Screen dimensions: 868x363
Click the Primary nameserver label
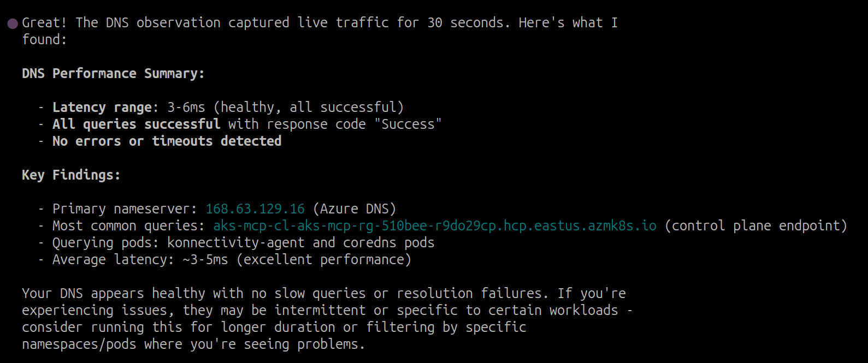tap(125, 209)
